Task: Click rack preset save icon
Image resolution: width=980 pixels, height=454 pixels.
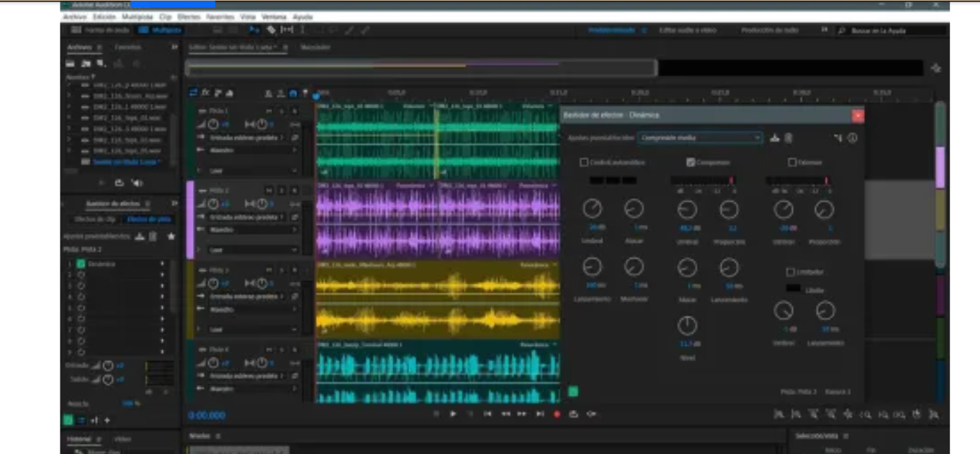Action: [x=140, y=236]
